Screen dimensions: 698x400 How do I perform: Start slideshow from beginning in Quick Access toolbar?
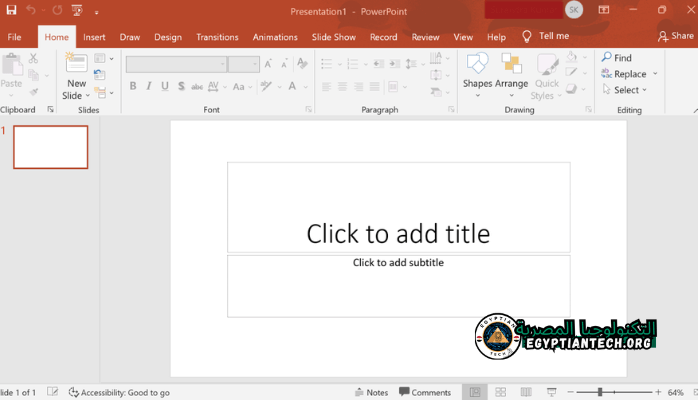coord(77,10)
